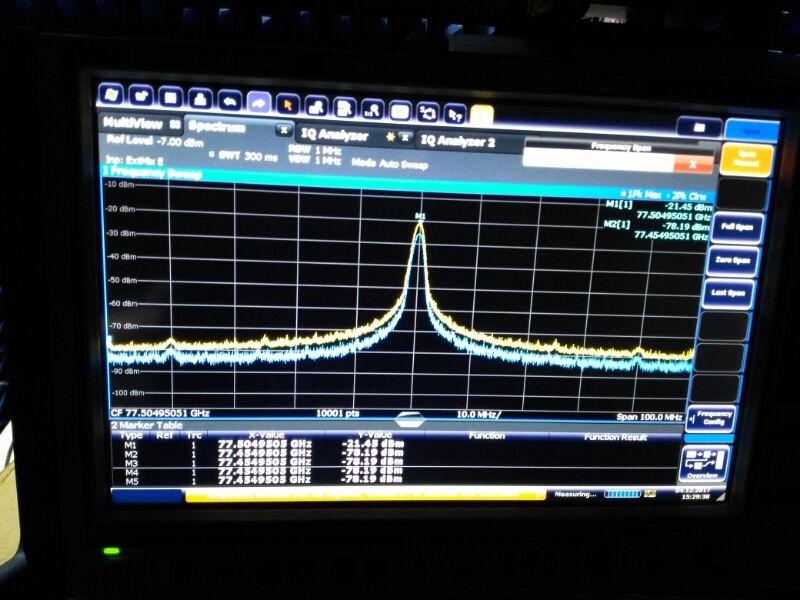Switch to the IQ Analyzer 2 tab
This screenshot has height=600, width=800.
click(x=458, y=141)
